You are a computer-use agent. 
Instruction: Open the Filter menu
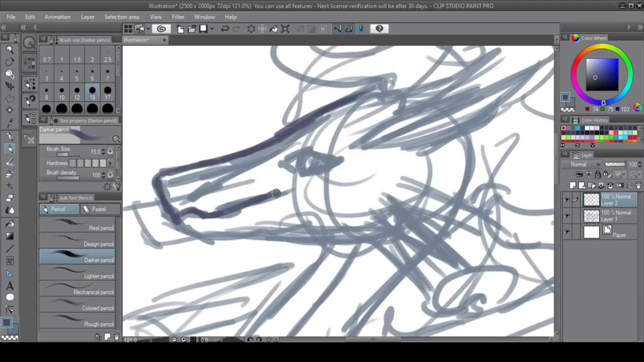pos(178,17)
